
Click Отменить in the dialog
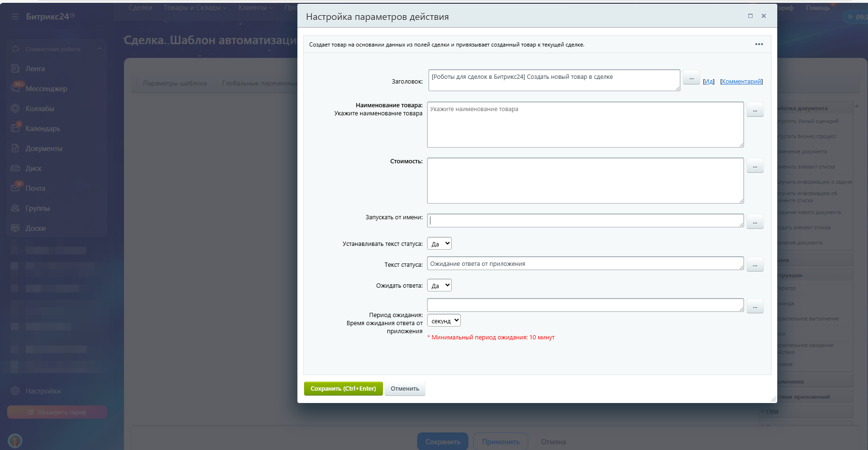405,388
